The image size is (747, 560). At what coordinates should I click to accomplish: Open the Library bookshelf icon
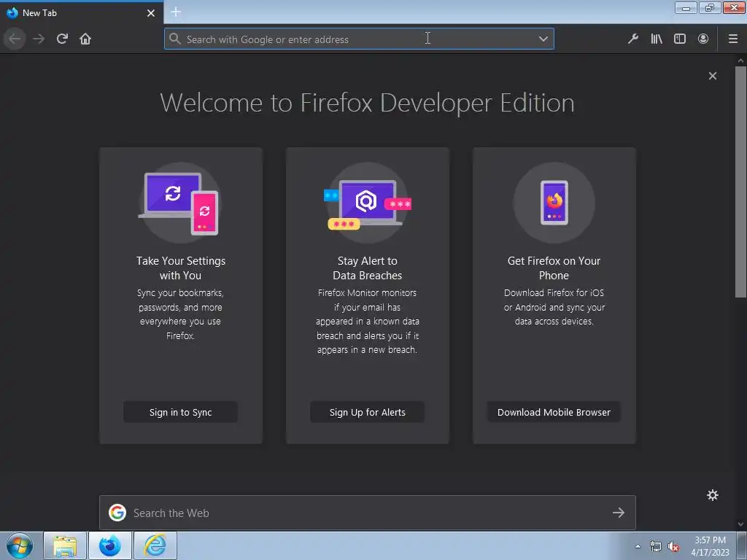click(657, 39)
